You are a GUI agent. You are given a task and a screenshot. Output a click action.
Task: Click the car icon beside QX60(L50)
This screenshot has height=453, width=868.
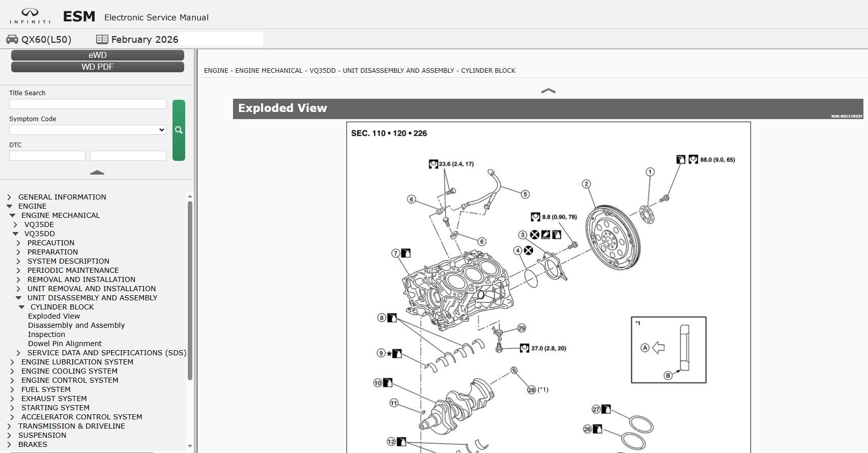[x=12, y=39]
